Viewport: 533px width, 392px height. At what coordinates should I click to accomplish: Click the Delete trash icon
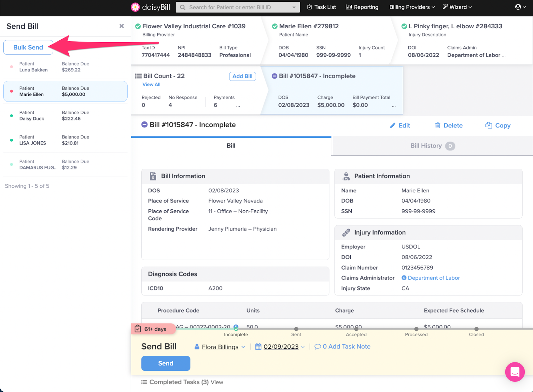coord(437,125)
